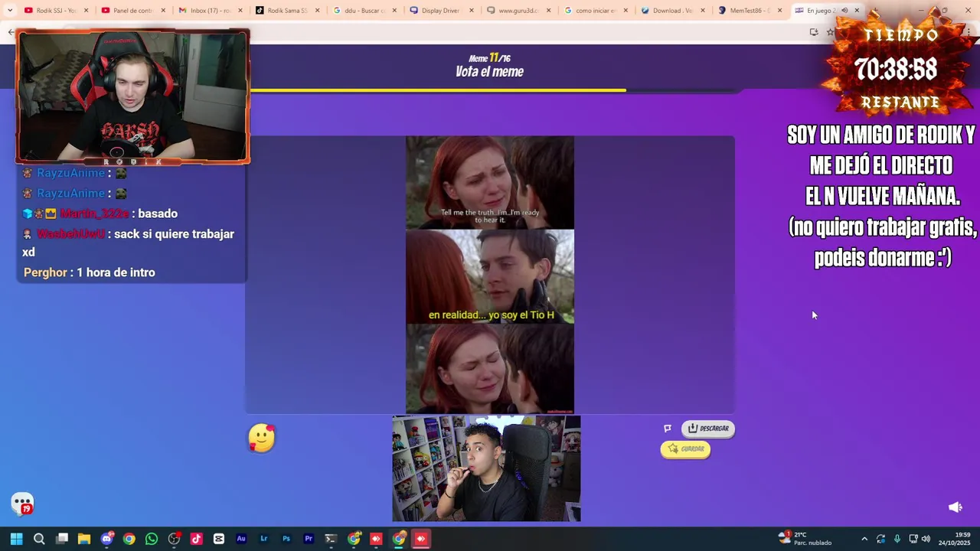The width and height of the screenshot is (980, 551).
Task: React with the heart-face emoji
Action: [x=261, y=438]
